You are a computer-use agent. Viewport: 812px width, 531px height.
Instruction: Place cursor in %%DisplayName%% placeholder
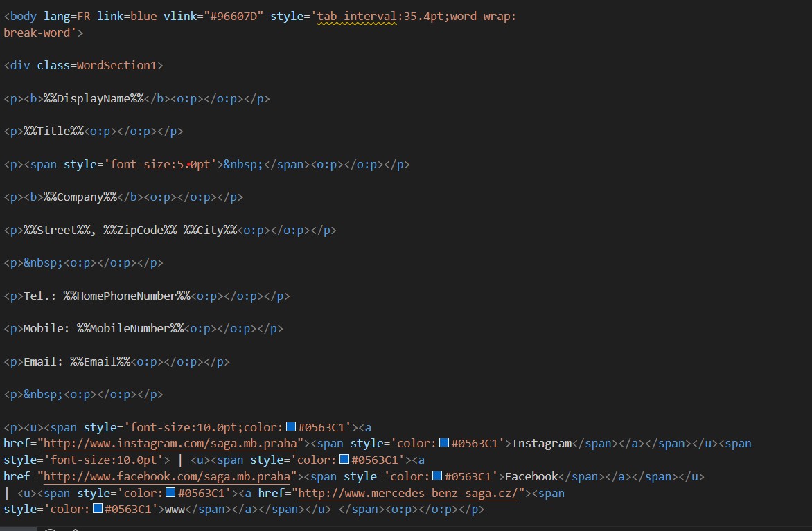(94, 99)
